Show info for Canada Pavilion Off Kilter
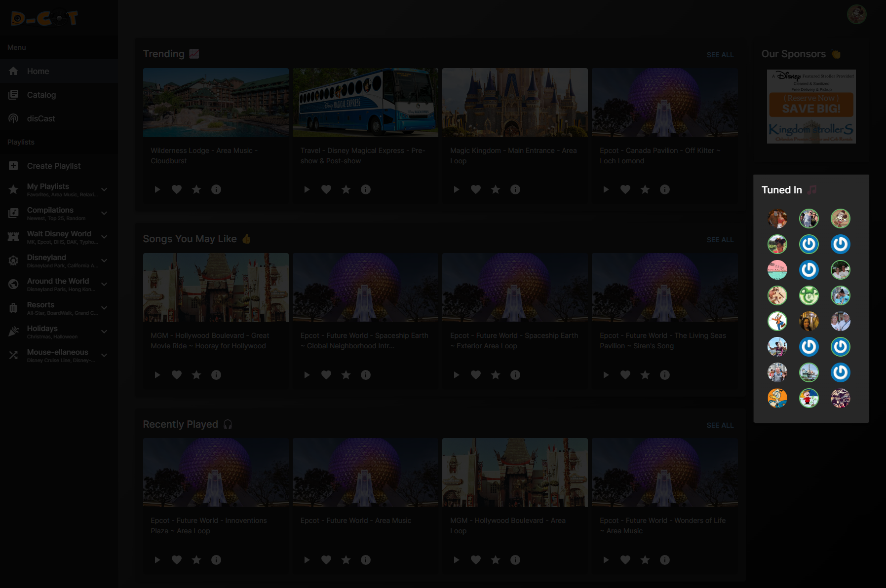Viewport: 886px width, 588px height. [665, 189]
